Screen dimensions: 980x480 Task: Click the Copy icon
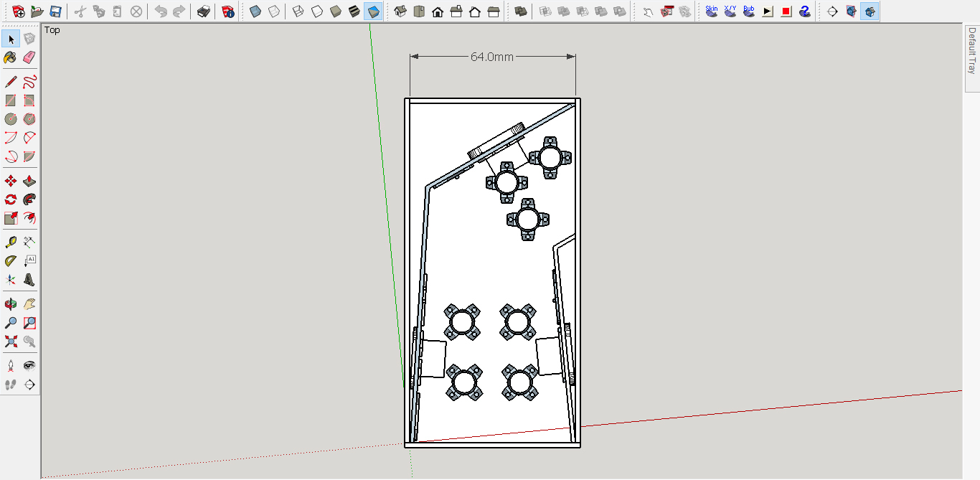(x=99, y=11)
